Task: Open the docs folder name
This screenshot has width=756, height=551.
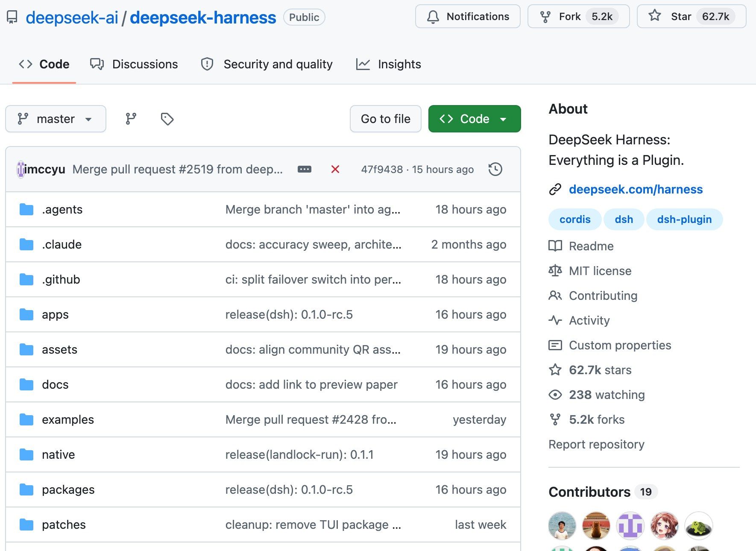Action: click(55, 384)
